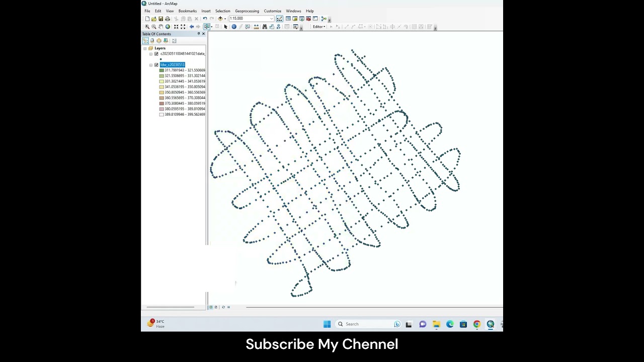This screenshot has height=362, width=644.
Task: Print the map using the printer icon
Action: pyautogui.click(x=168, y=19)
